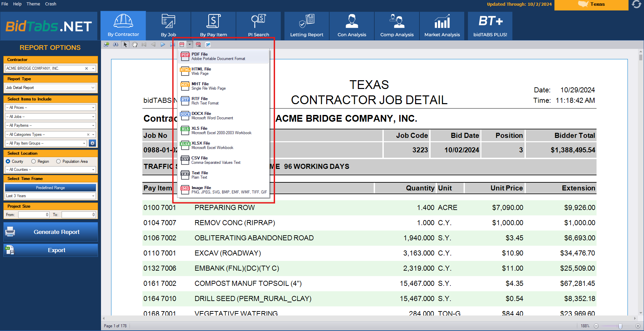644x331 pixels.
Task: Collapse the export format dropdown arrow
Action: click(190, 44)
